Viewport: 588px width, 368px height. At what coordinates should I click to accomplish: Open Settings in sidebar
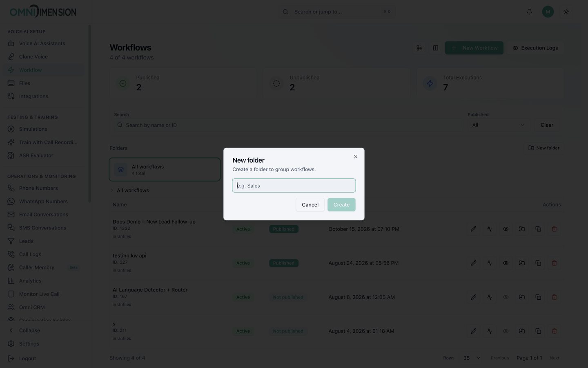(x=29, y=344)
